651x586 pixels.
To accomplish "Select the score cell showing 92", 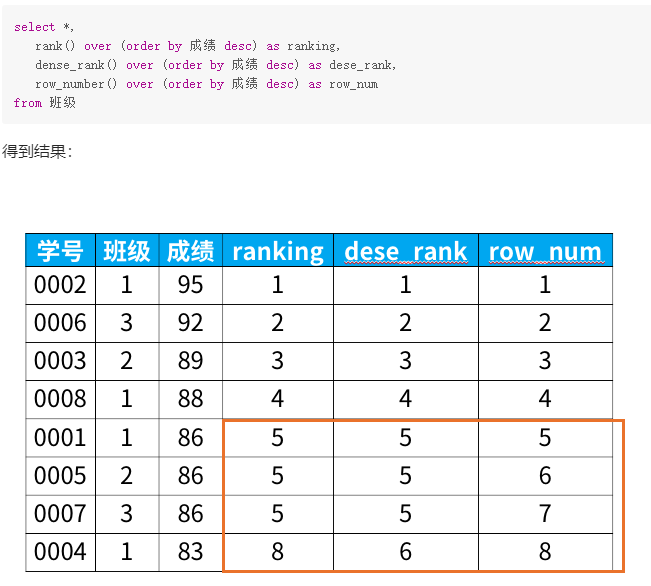I will coord(191,323).
